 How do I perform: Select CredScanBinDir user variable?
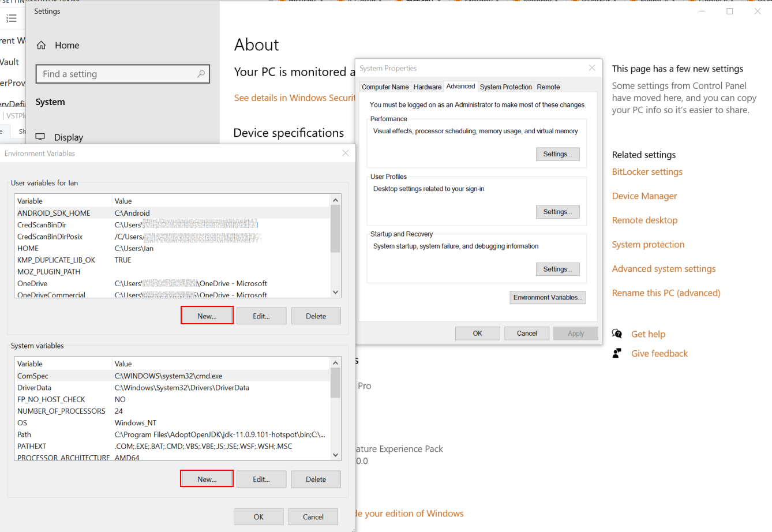[172, 225]
